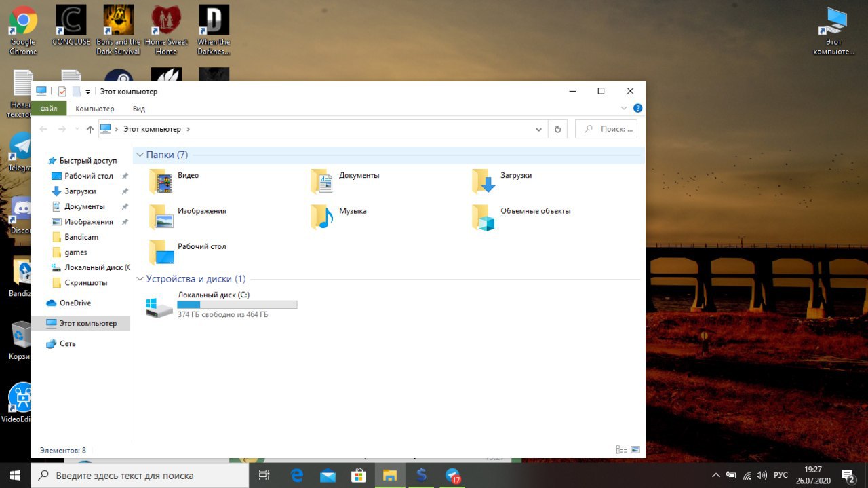This screenshot has width=868, height=488.
Task: Open the Изображения folder in main pane
Action: 187,216
